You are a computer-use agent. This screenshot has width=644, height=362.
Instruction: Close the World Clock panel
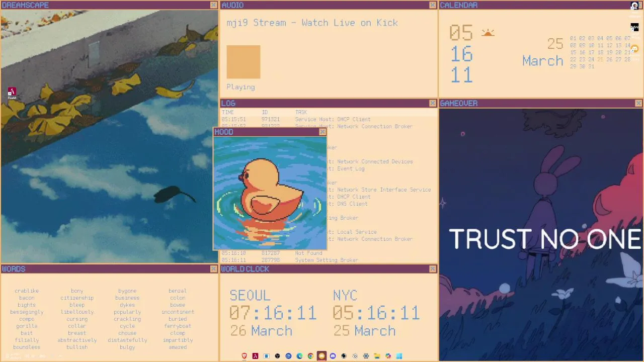(x=433, y=269)
